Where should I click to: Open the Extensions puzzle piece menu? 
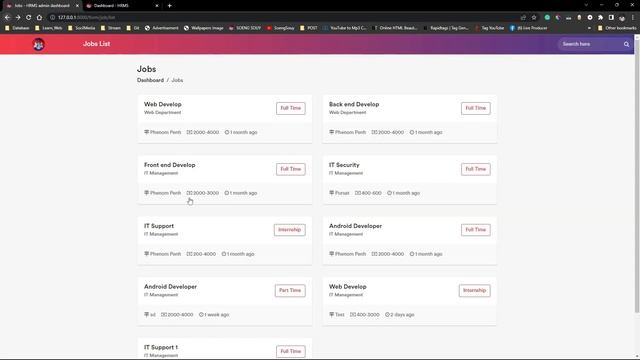pos(600,18)
